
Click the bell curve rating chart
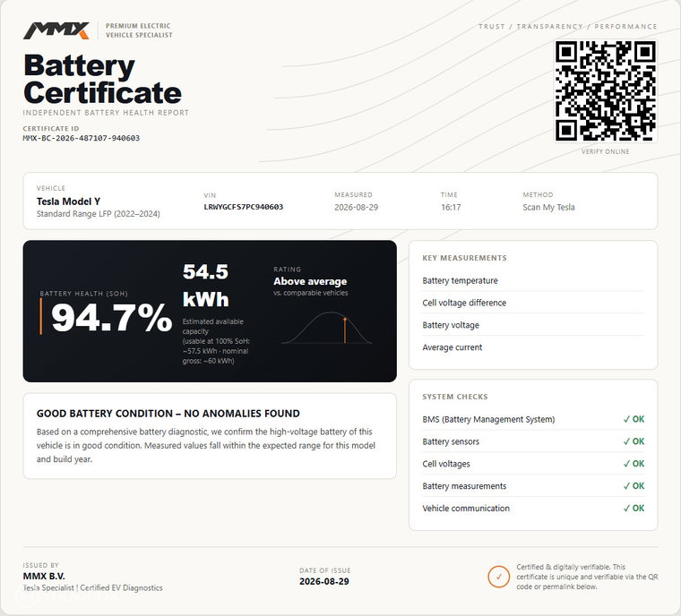326,328
